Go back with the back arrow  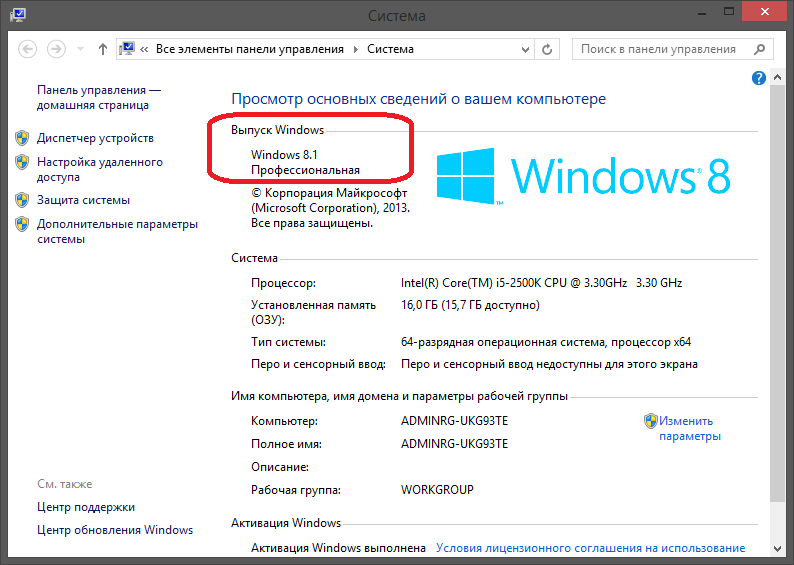click(27, 49)
